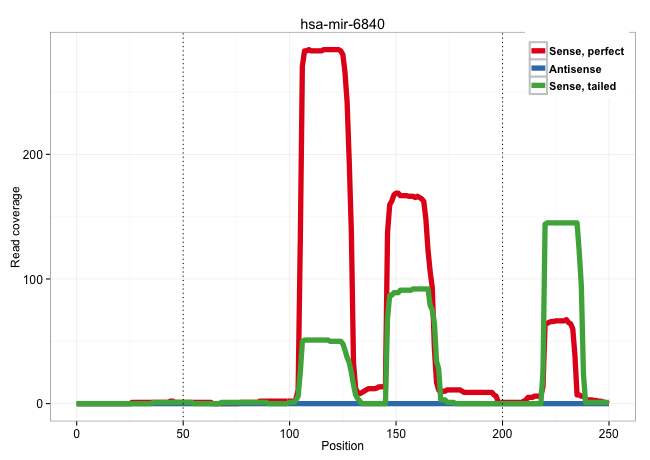Click the green plateau at the rightmost peak

point(560,223)
